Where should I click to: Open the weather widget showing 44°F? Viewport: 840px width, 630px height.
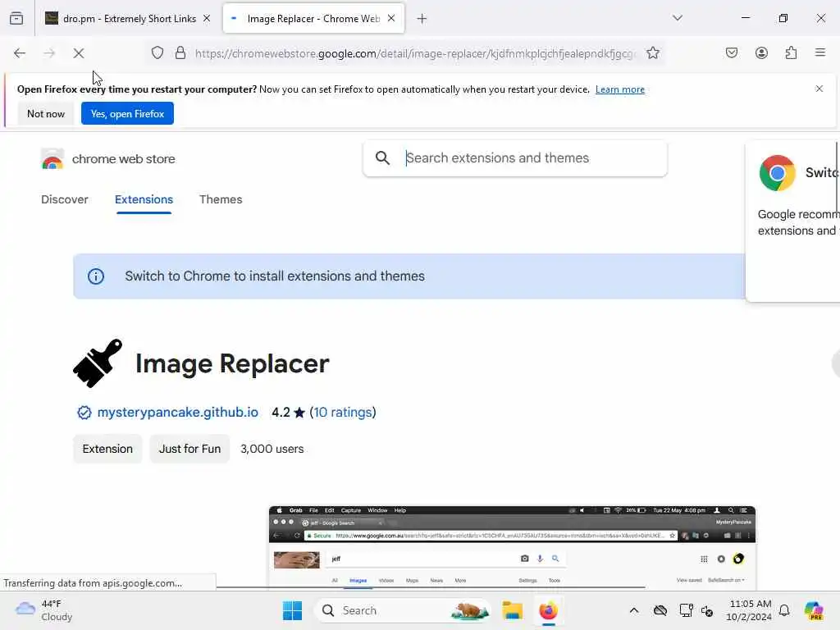point(44,610)
